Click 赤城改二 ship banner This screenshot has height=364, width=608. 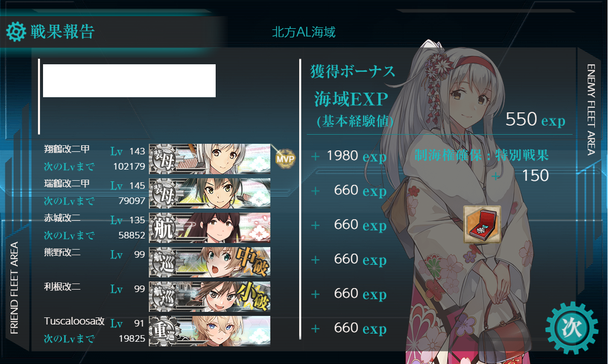210,227
